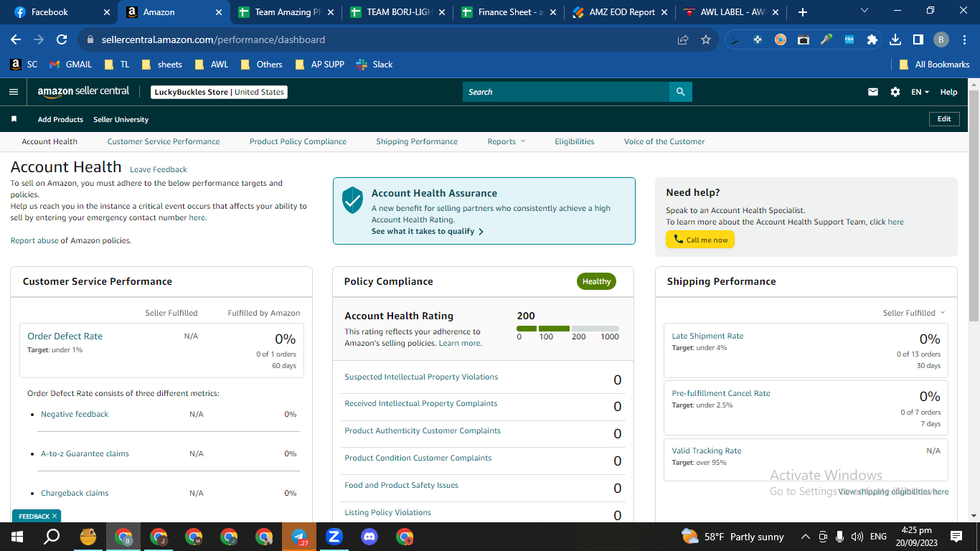
Task: Click the Account Health Rating progress bar
Action: [567, 329]
